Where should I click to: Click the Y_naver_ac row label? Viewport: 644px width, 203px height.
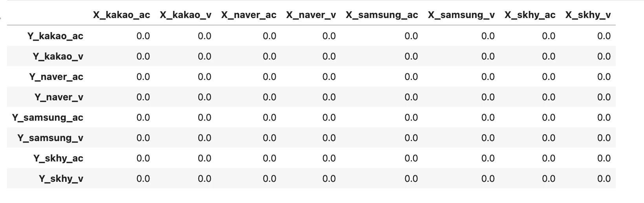pos(56,77)
